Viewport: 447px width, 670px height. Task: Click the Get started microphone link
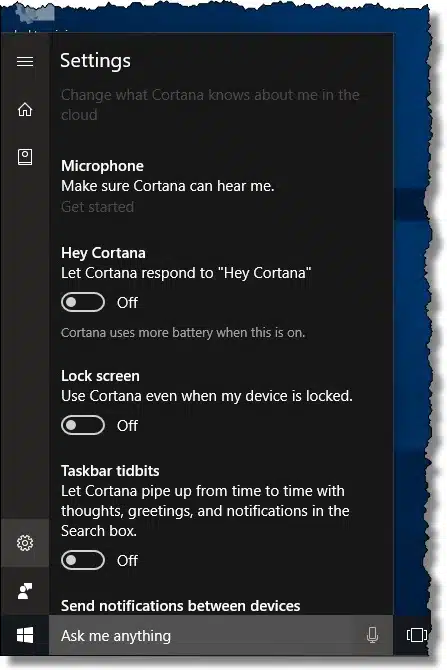pyautogui.click(x=97, y=207)
